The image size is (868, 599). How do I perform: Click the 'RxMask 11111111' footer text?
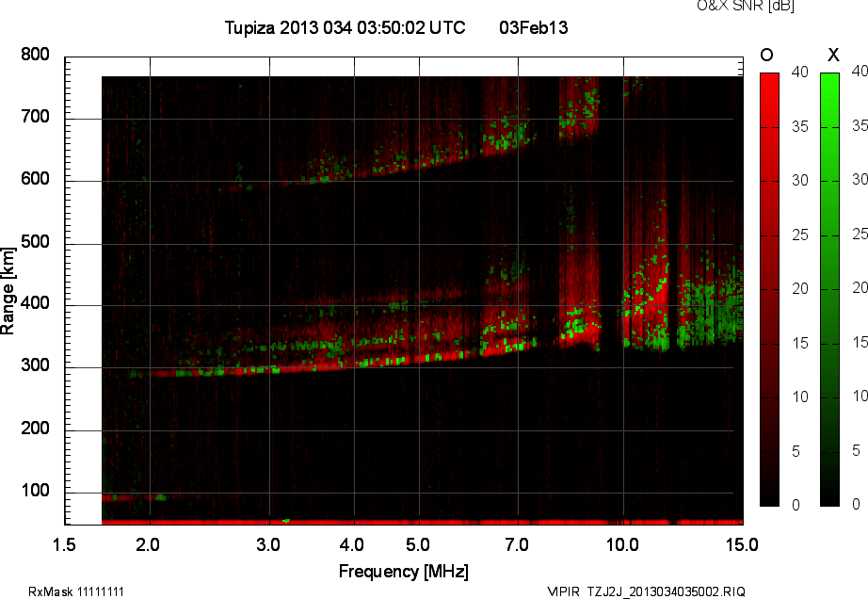click(76, 591)
